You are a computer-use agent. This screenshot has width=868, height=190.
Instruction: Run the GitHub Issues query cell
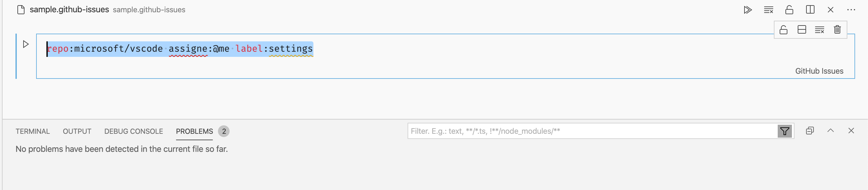click(25, 43)
